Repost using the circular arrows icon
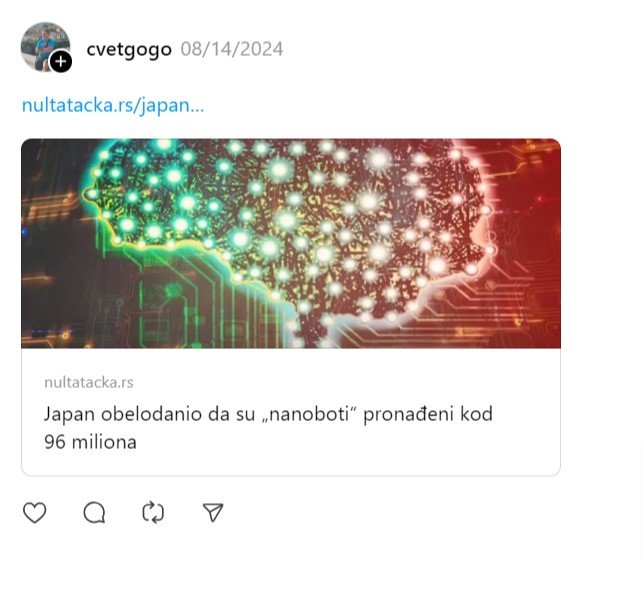 tap(153, 512)
